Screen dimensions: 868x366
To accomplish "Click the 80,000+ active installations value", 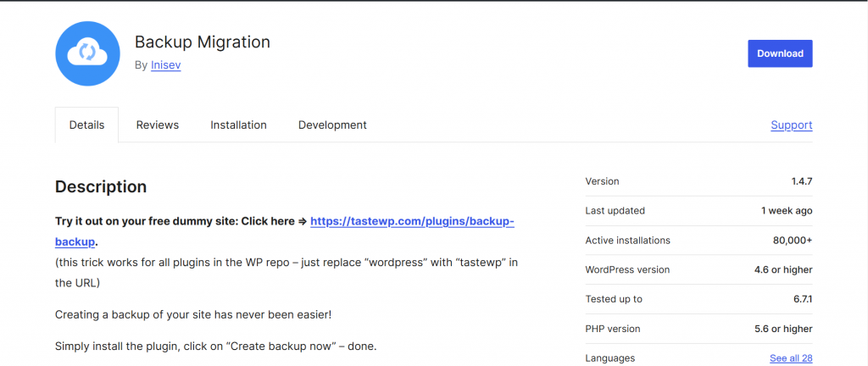I will click(793, 241).
